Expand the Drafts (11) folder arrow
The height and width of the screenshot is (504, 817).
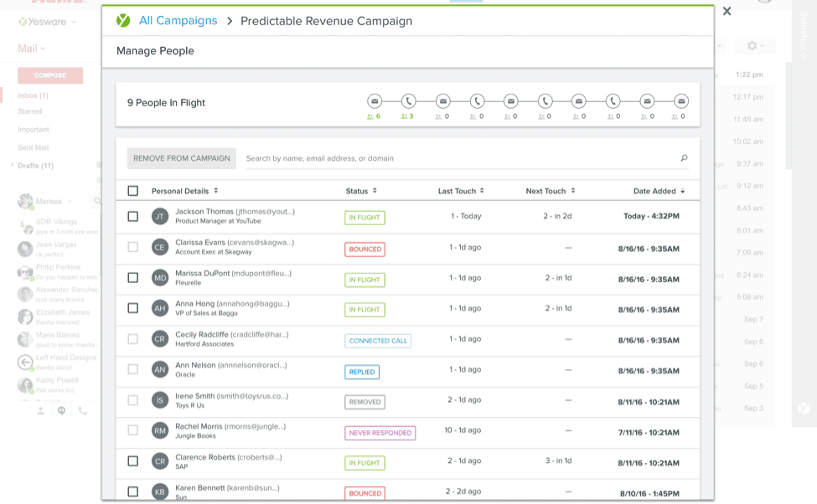[12, 165]
